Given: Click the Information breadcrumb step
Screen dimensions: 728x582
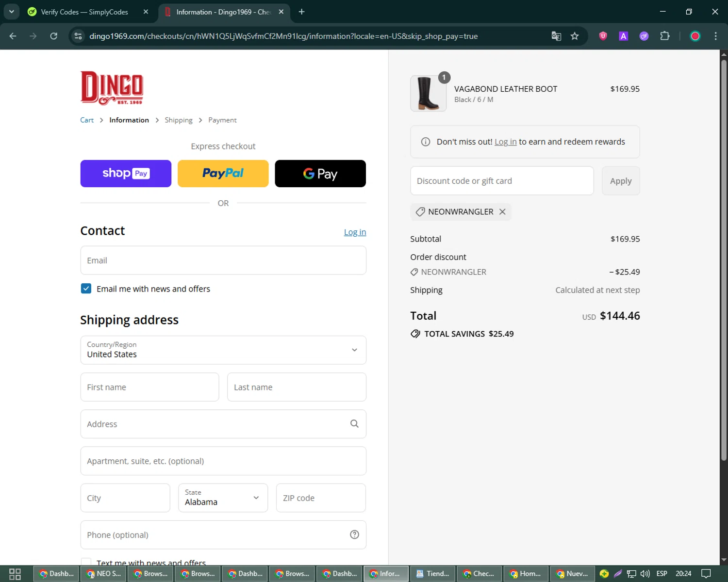Looking at the screenshot, I should click(x=129, y=120).
